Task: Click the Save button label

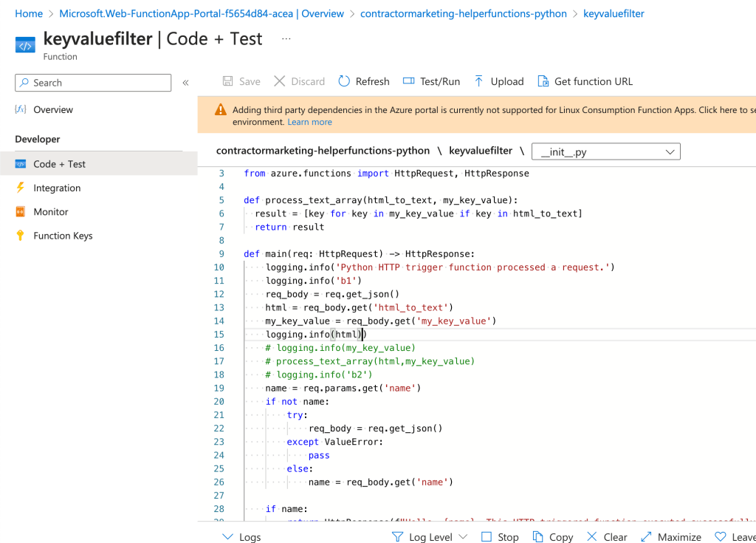Action: 250,81
